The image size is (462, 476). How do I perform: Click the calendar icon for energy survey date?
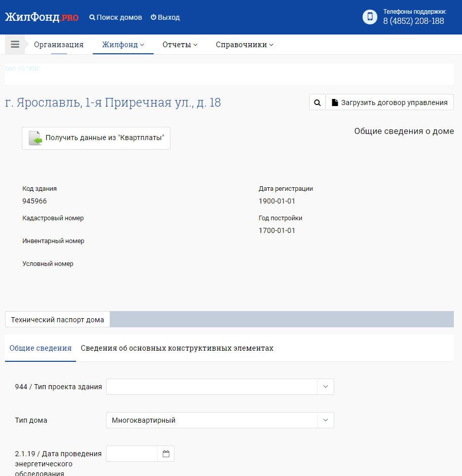(x=166, y=454)
